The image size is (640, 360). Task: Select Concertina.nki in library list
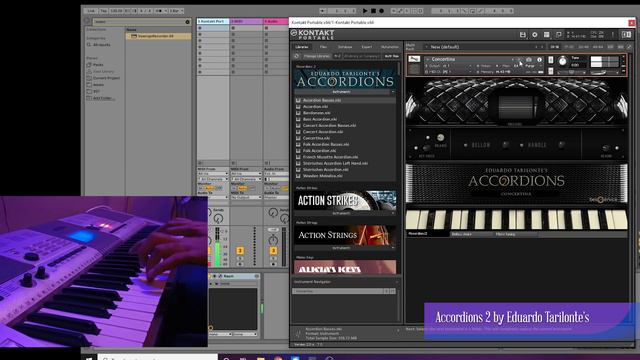click(316, 138)
